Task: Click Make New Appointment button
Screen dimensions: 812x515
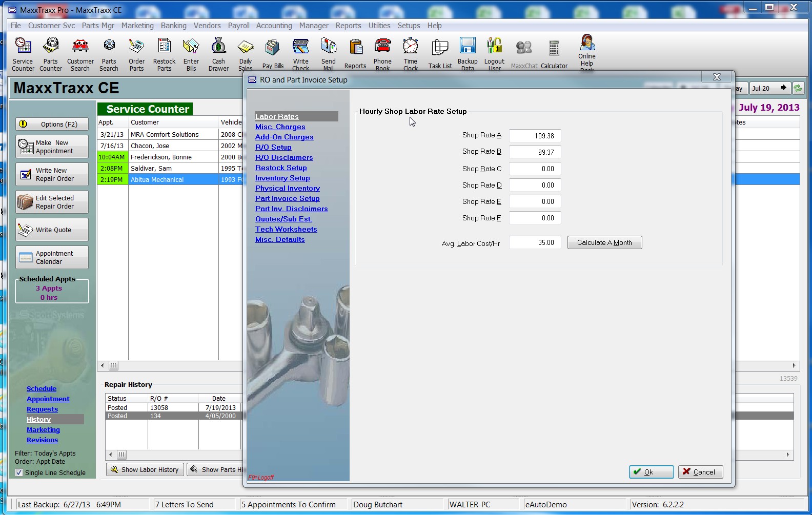Action: (x=52, y=147)
